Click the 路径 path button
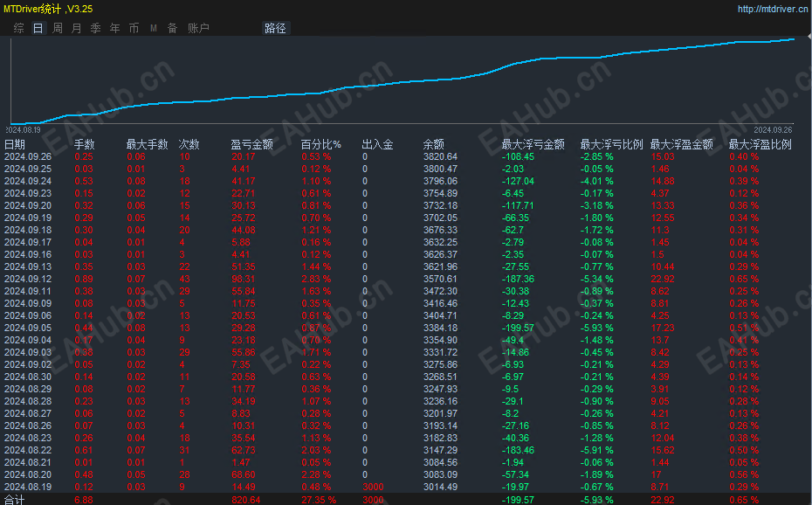 275,28
